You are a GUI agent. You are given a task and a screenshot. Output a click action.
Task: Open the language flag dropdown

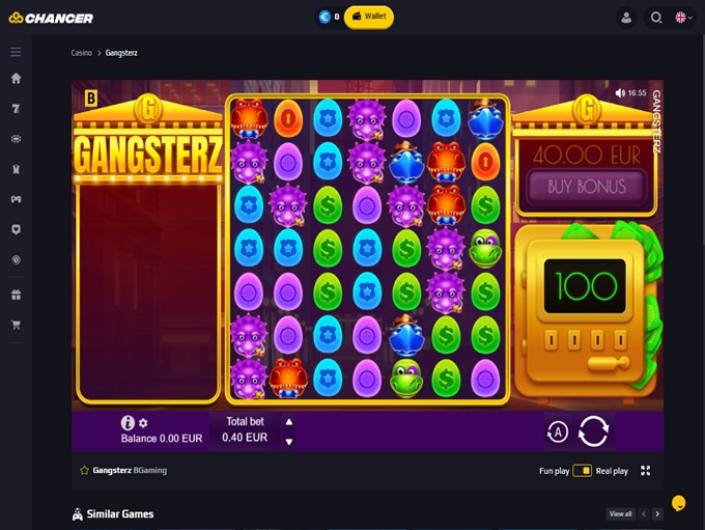click(x=684, y=18)
